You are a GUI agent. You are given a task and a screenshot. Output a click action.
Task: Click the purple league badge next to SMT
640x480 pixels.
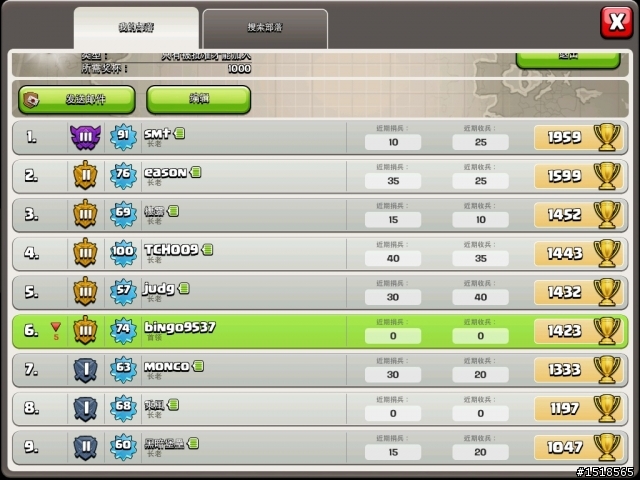pos(85,137)
